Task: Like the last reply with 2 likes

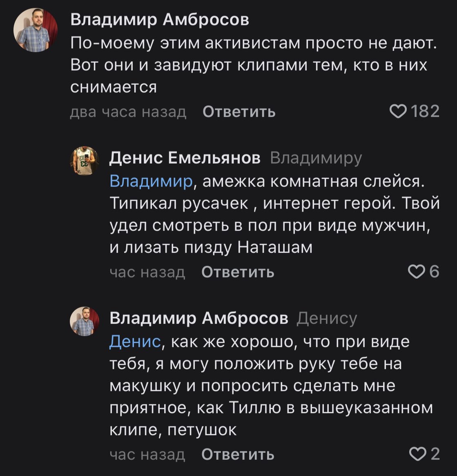Action: click(x=417, y=454)
